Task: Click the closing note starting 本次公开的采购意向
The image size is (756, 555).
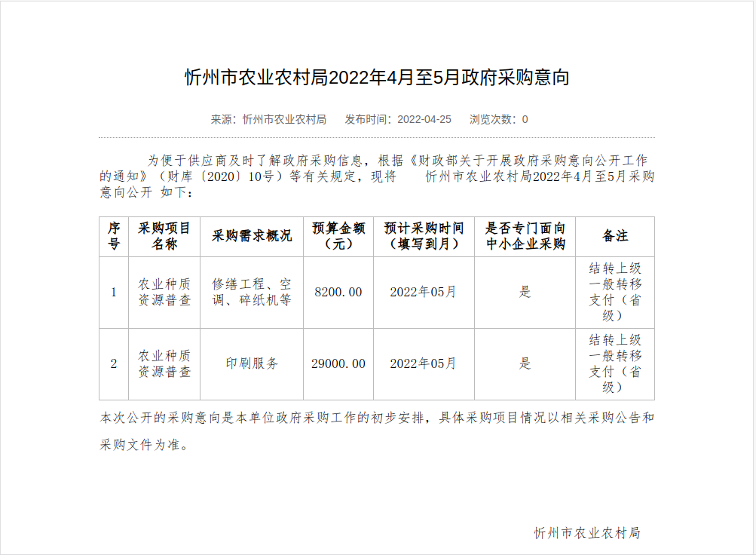Action: click(x=377, y=431)
